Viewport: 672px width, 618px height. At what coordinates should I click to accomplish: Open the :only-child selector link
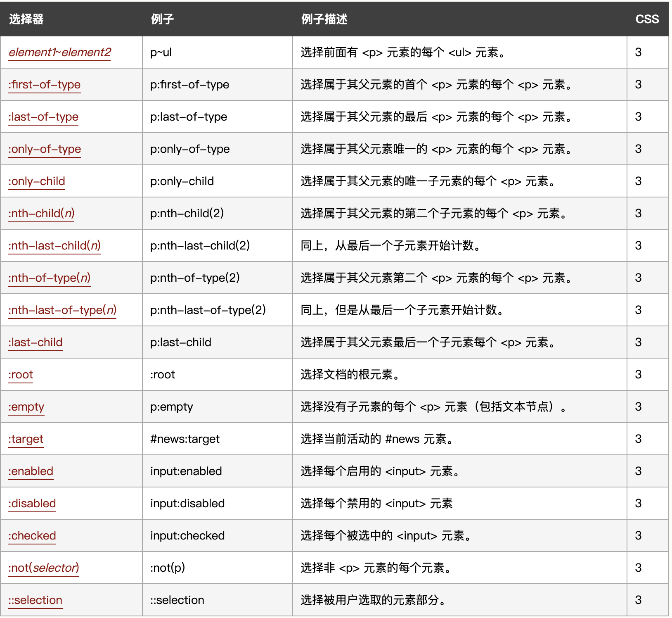pos(37,181)
